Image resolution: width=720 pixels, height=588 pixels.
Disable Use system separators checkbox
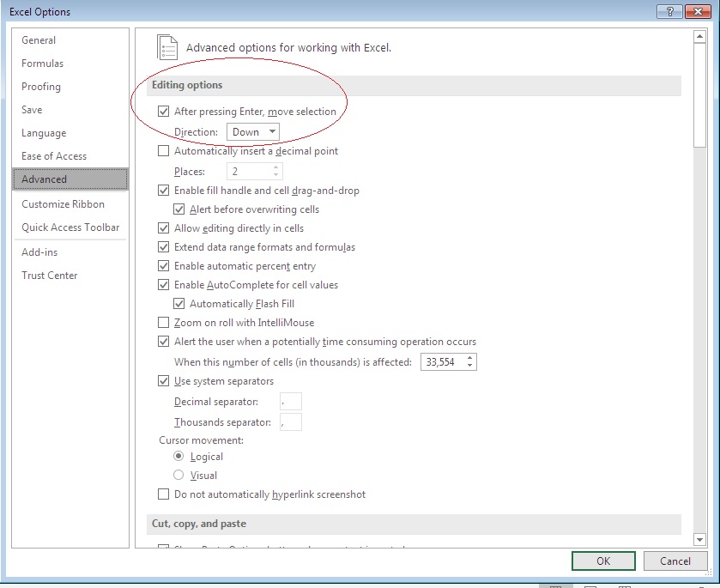tap(164, 381)
